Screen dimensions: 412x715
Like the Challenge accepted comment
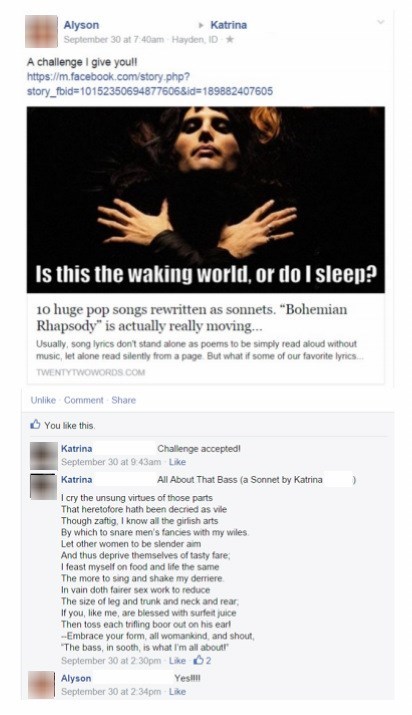(x=177, y=462)
